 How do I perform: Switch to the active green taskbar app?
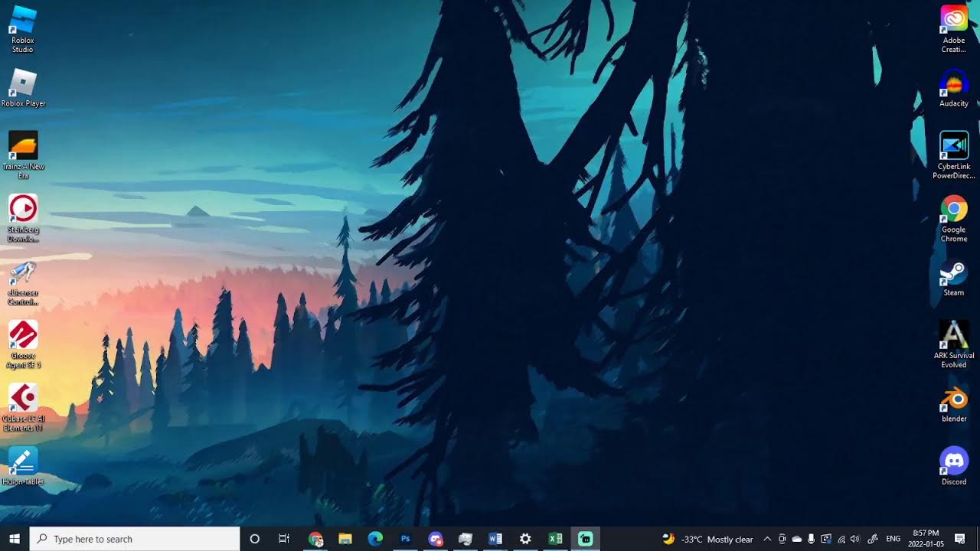(586, 539)
